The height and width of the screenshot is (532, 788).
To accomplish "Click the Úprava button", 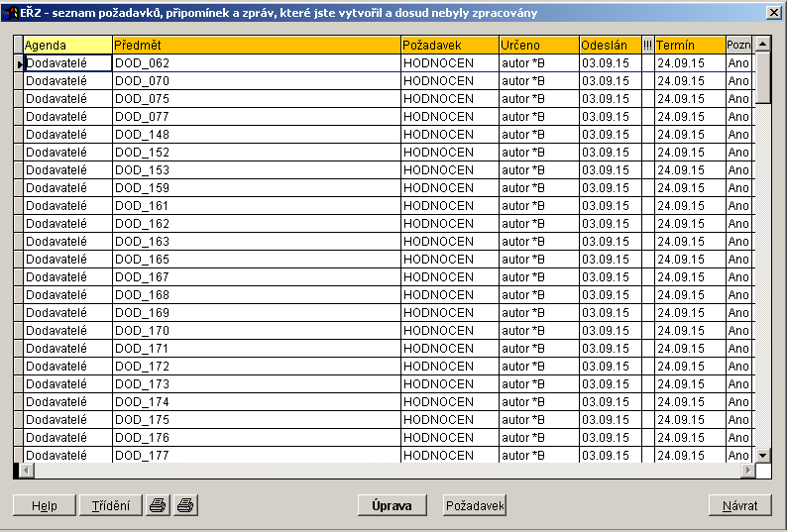I will [391, 505].
